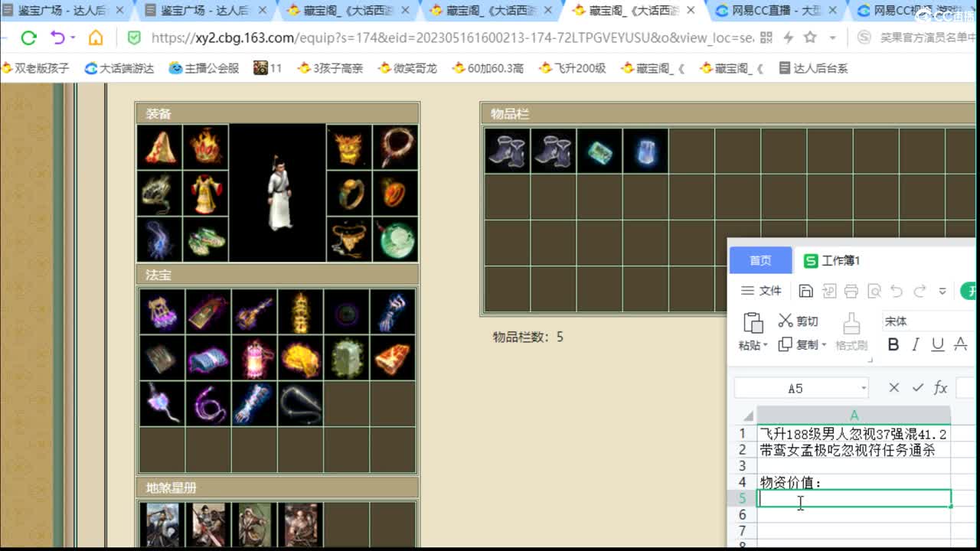Click the formula confirm checkmark

[x=917, y=388]
